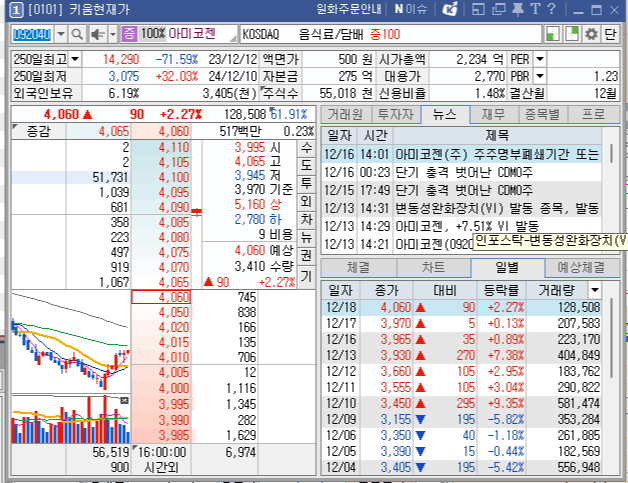Click the purple 증 margin badge icon
The height and width of the screenshot is (483, 628).
129,34
